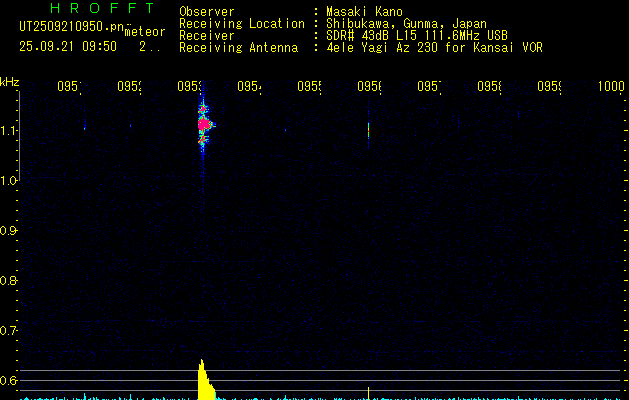This screenshot has width=629, height=400.
Task: Click the yellow power peak at bottom
Action: point(205,380)
